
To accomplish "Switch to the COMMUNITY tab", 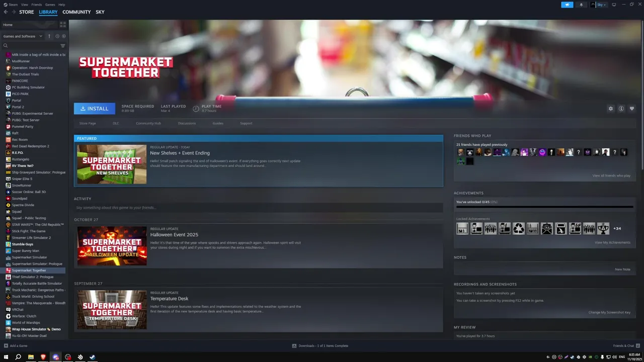I will (76, 12).
